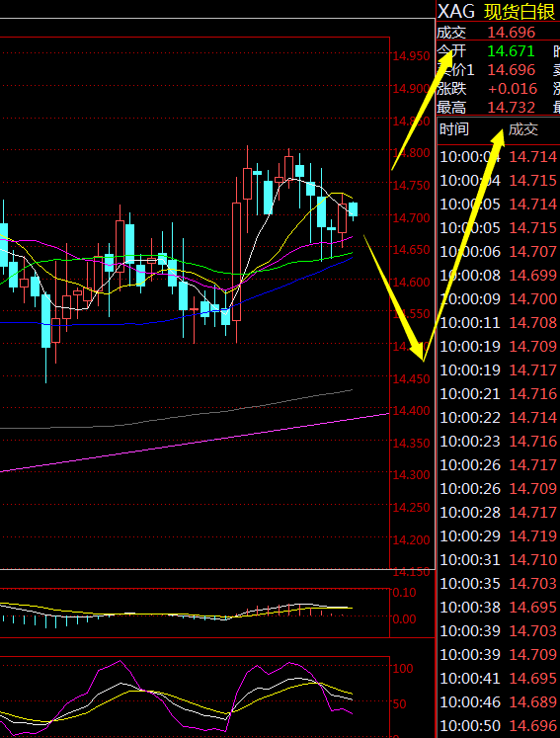
Task: Click the 14.300 price axis label
Action: pos(411,475)
